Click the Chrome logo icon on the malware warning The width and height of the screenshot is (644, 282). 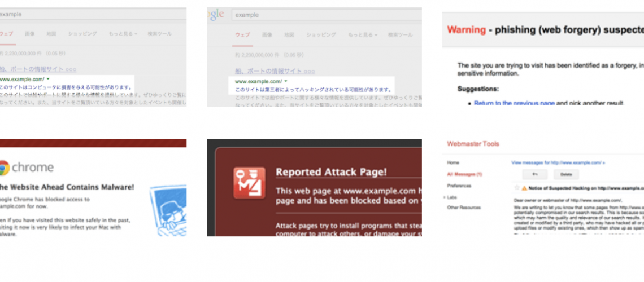click(4, 168)
